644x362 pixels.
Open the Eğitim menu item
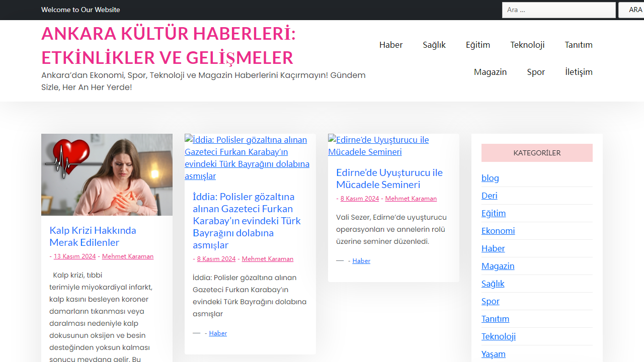click(x=477, y=45)
